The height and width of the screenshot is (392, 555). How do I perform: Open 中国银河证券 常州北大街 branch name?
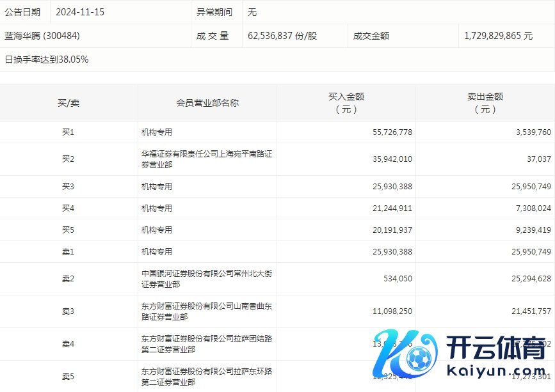(207, 279)
